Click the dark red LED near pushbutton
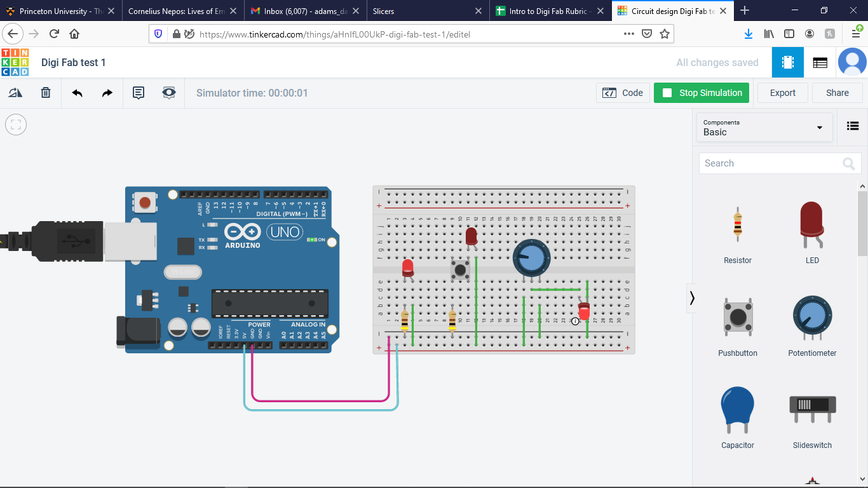The width and height of the screenshot is (868, 488). point(471,236)
